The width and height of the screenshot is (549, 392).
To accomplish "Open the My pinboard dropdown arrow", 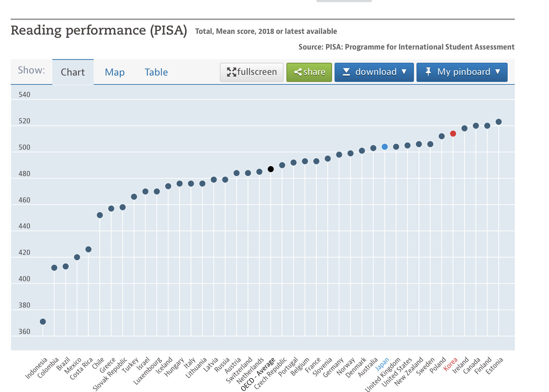I will coord(498,72).
